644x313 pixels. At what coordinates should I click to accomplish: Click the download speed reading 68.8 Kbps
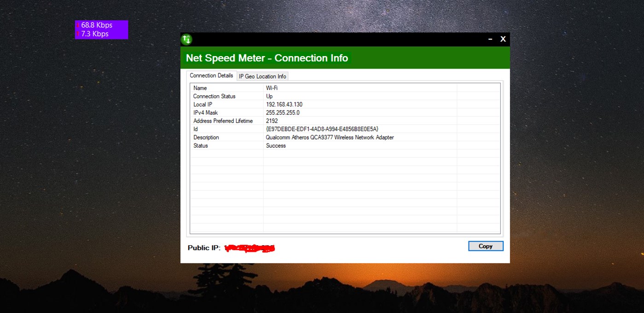pos(96,25)
